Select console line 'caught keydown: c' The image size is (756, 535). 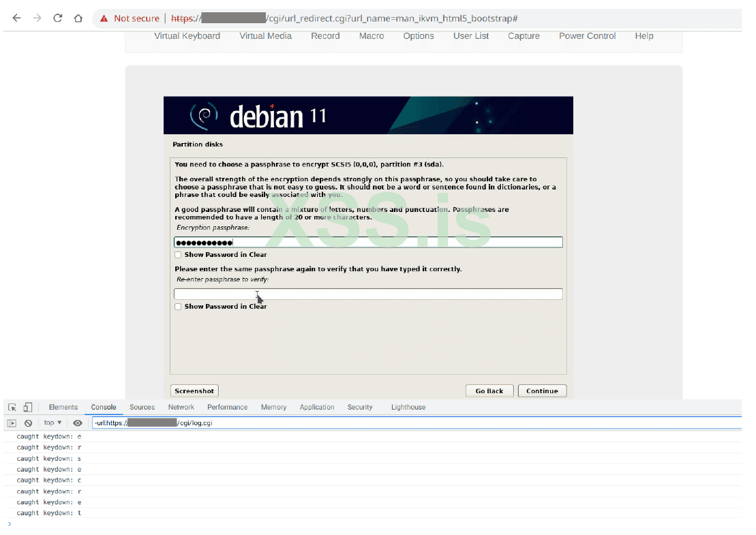48,480
